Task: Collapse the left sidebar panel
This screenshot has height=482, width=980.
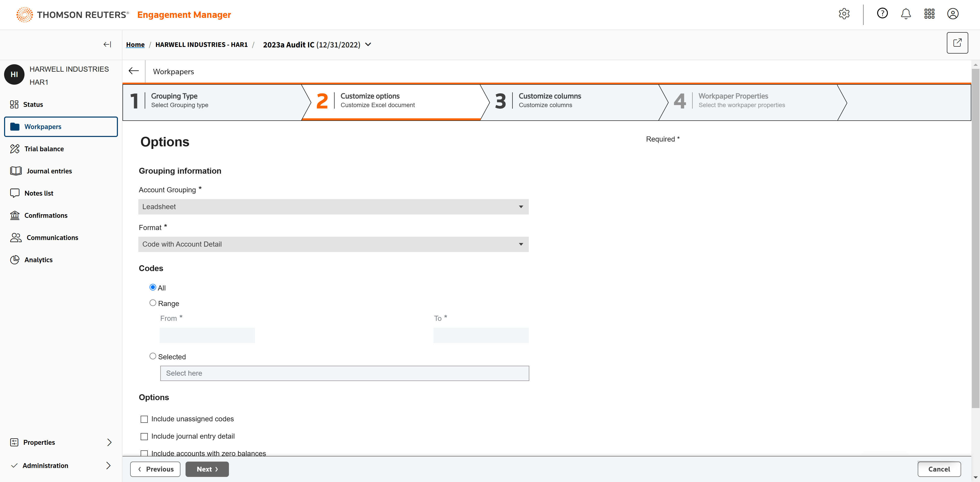Action: tap(107, 44)
